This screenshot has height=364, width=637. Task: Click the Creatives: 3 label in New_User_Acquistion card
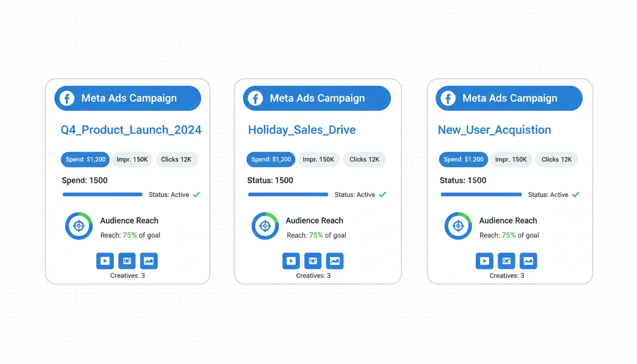coord(507,275)
